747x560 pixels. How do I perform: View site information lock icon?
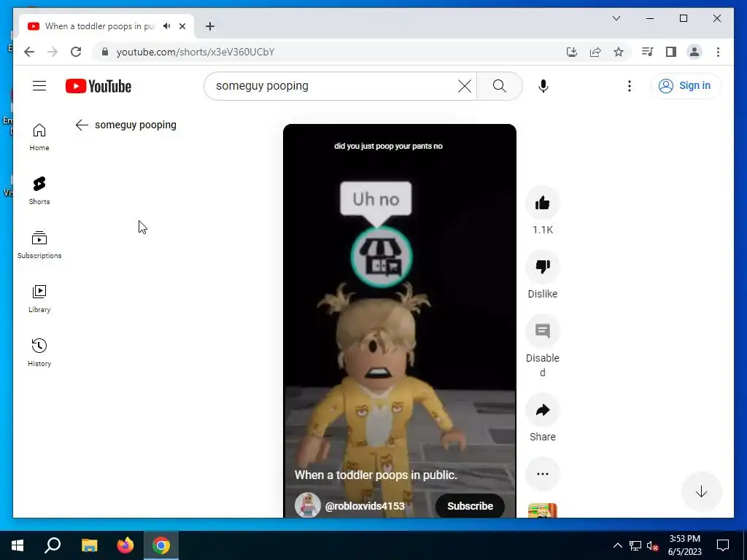(105, 52)
